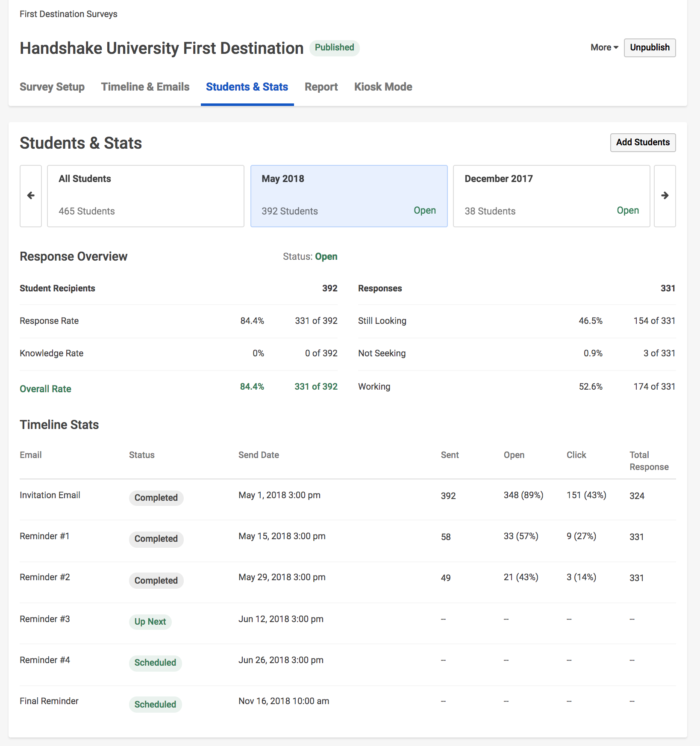Switch to the Report tab
Screen dimensions: 700x746
pyautogui.click(x=321, y=87)
